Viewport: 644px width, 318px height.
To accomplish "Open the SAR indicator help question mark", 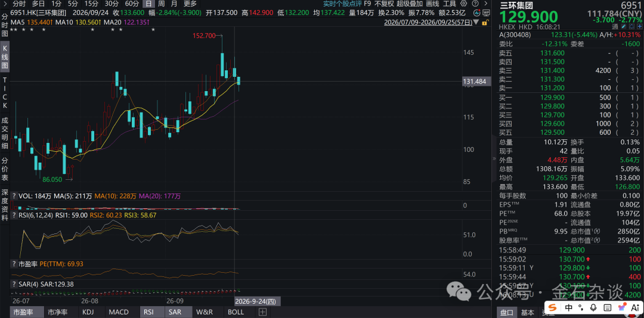I will [14, 284].
